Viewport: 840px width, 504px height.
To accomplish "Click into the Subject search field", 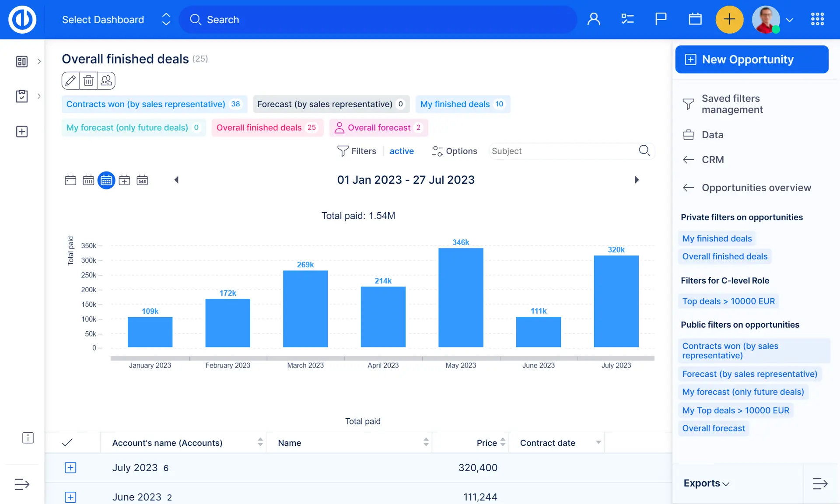I will tap(562, 151).
